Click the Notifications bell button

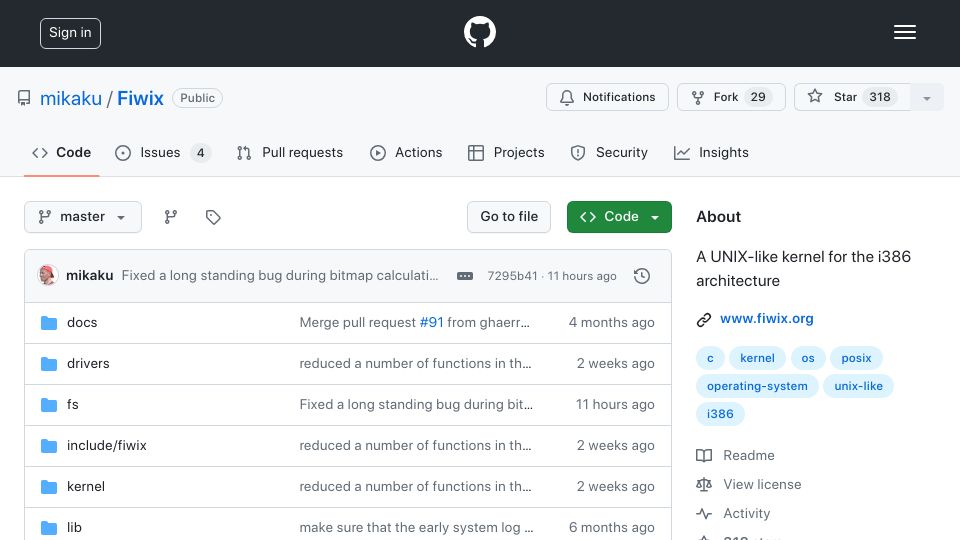click(607, 97)
